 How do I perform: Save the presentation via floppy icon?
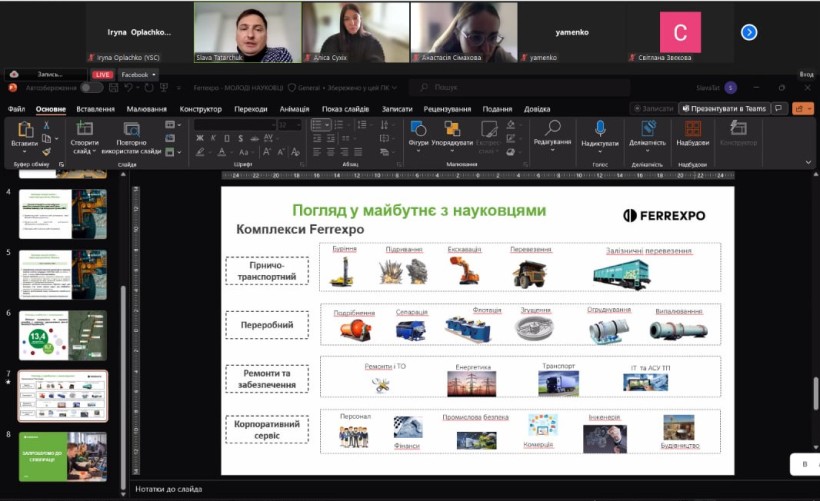coord(113,88)
